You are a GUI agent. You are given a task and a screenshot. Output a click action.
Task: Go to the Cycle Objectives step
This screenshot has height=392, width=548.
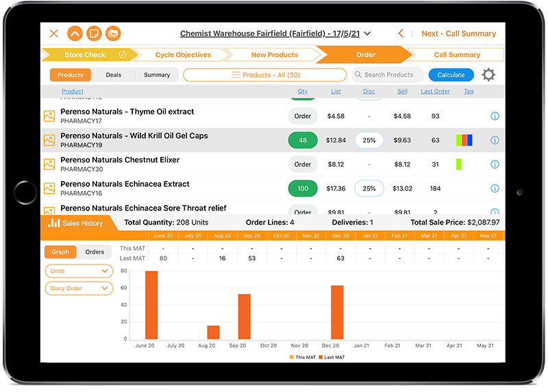pos(183,55)
